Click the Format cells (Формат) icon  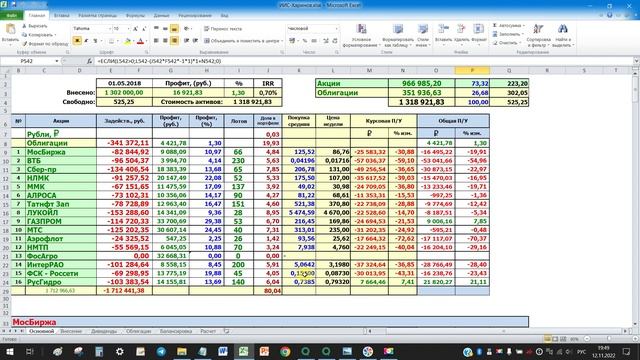(x=478, y=29)
